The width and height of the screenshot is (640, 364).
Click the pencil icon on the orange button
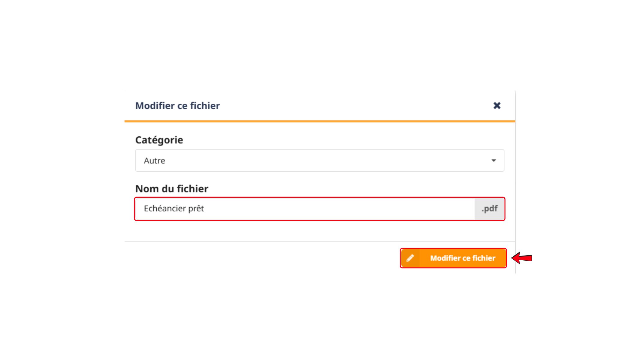click(x=410, y=258)
